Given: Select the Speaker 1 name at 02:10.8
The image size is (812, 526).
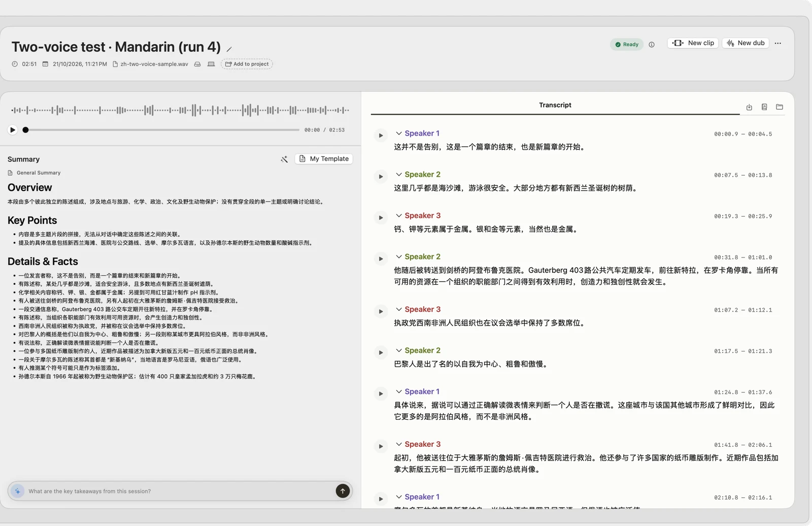Looking at the screenshot, I should (x=422, y=497).
